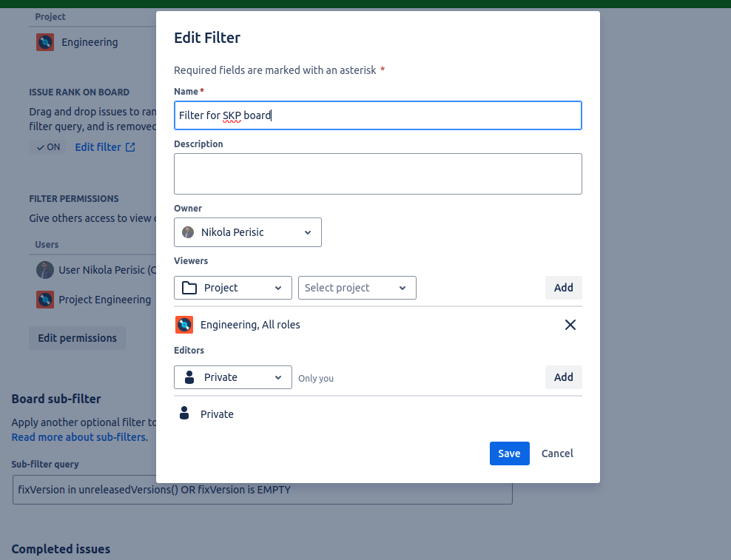
Task: Cancel the Edit Filter dialog
Action: tap(557, 453)
